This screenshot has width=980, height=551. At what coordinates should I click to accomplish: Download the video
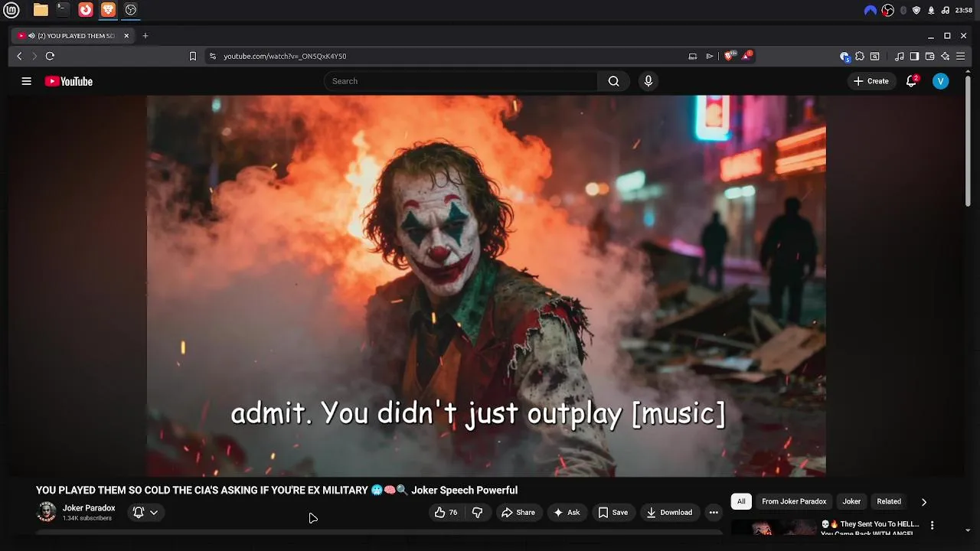(669, 513)
